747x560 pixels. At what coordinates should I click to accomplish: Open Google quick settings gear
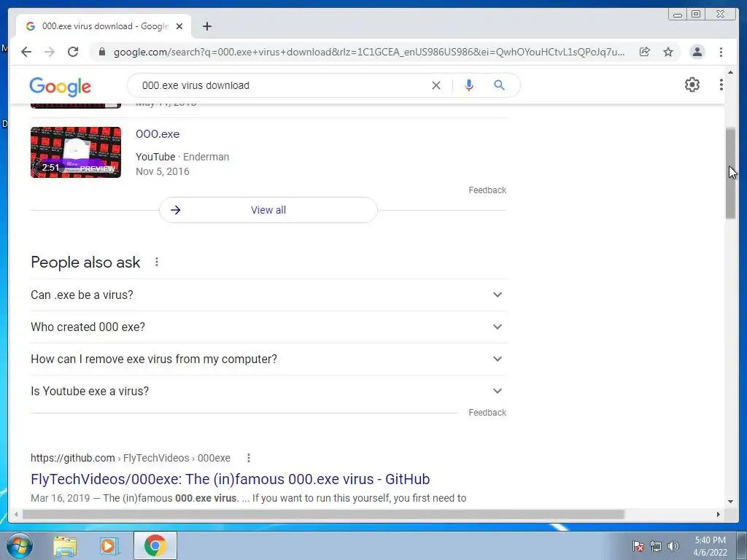click(692, 85)
